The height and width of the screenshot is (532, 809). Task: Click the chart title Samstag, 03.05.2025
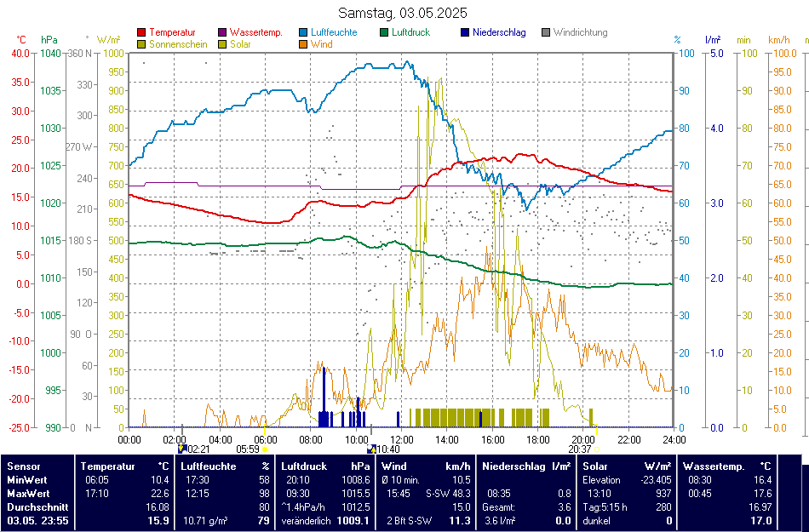point(403,13)
